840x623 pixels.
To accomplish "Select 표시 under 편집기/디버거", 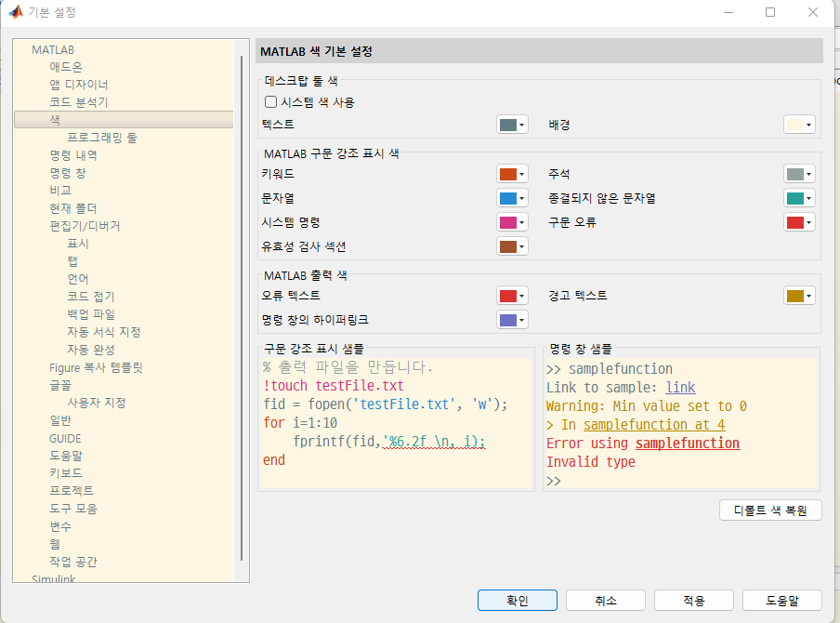I will pos(78,244).
